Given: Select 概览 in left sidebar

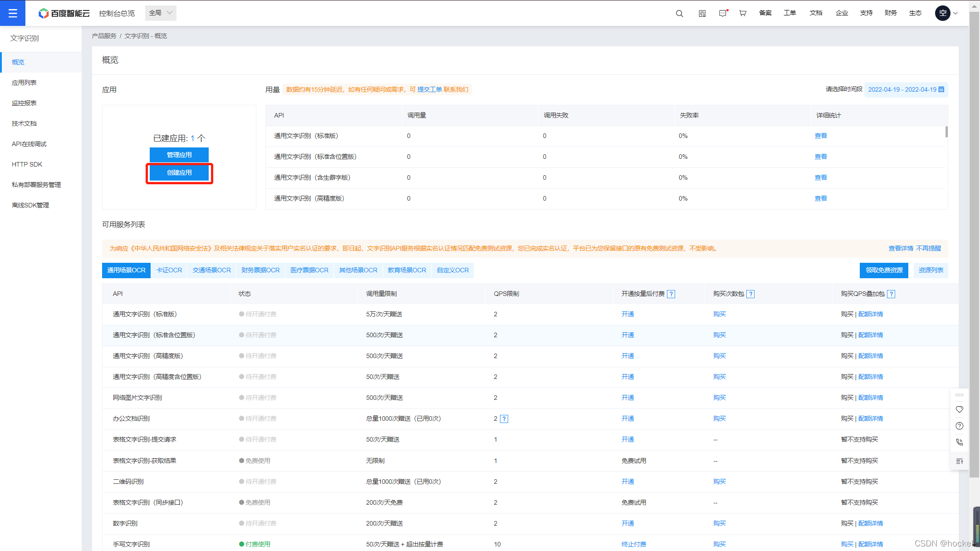Looking at the screenshot, I should click(41, 62).
